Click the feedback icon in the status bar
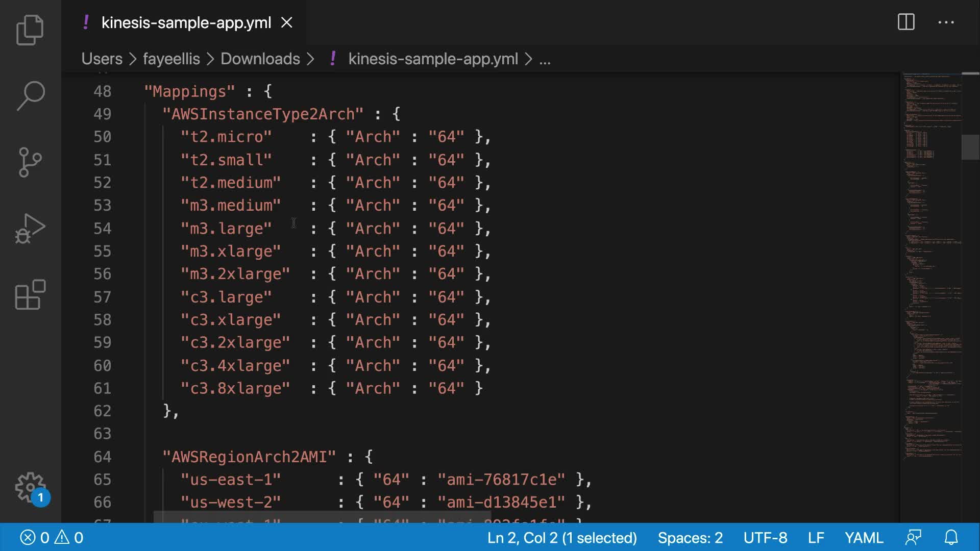Image resolution: width=980 pixels, height=551 pixels. pyautogui.click(x=913, y=537)
